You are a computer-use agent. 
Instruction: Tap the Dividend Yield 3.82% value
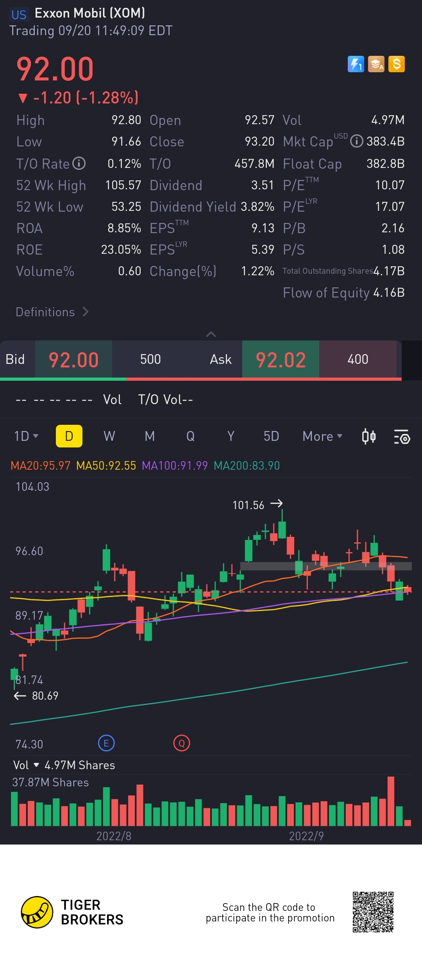[257, 207]
